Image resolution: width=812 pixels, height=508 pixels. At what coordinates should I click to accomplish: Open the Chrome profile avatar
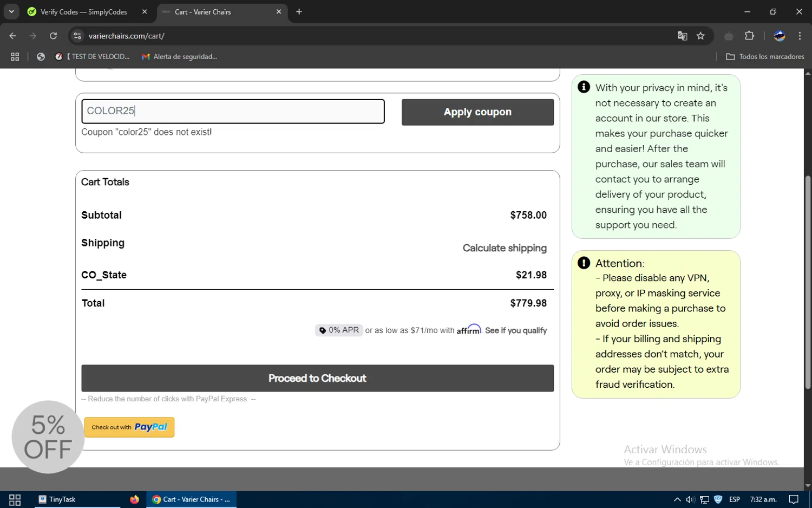780,36
